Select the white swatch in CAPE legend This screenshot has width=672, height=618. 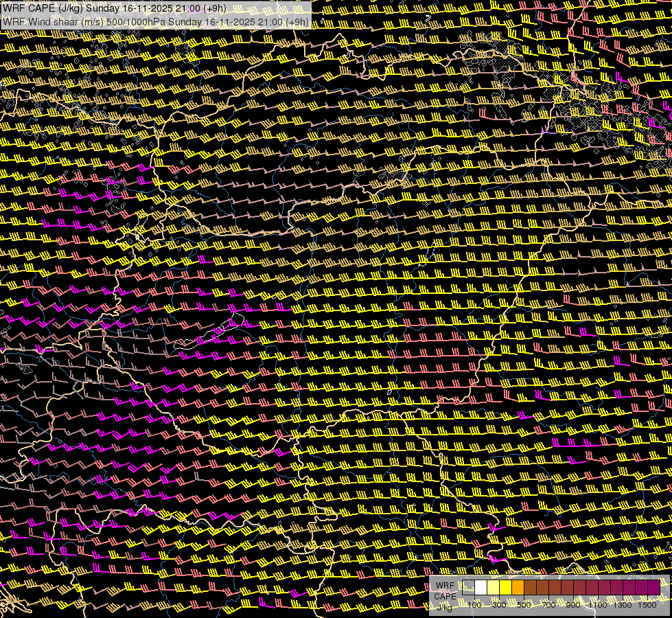coord(481,588)
